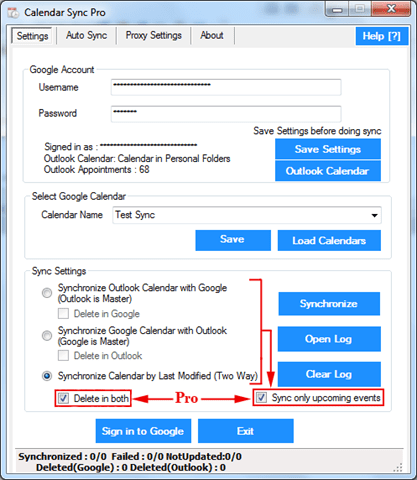Select Google is Master radio option

tap(47, 336)
